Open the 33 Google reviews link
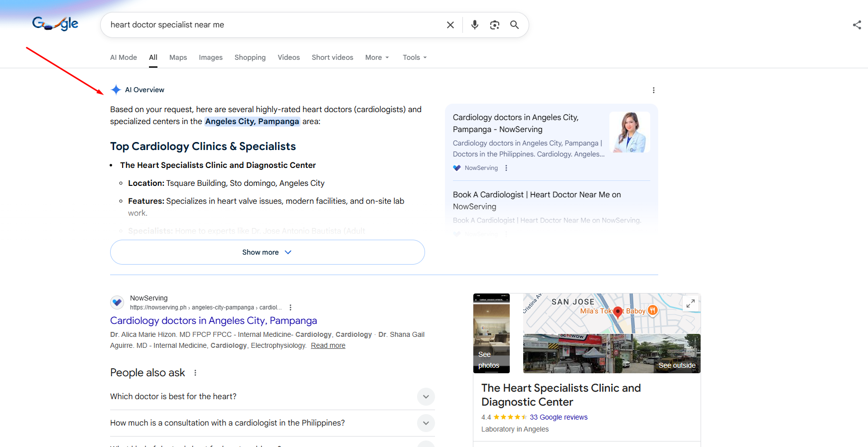This screenshot has height=447, width=868. (x=558, y=417)
